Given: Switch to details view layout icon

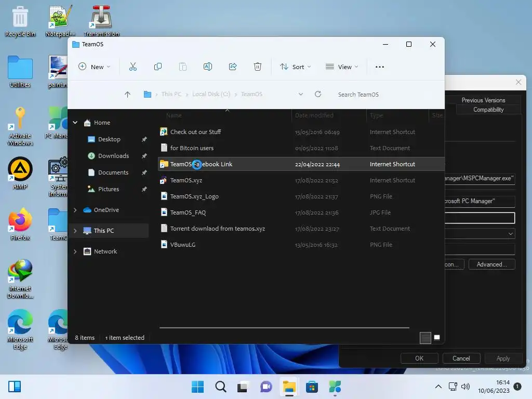Looking at the screenshot, I should tap(425, 338).
